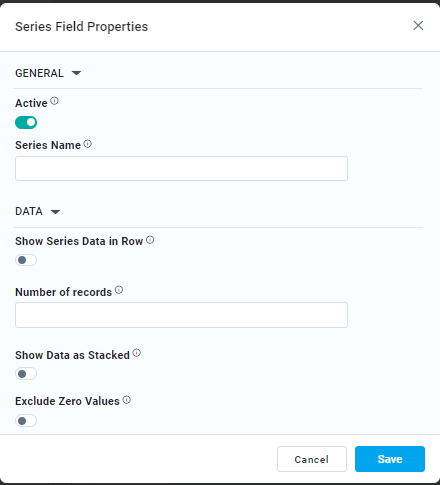
Task: Click the Series Name info icon
Action: (x=88, y=144)
